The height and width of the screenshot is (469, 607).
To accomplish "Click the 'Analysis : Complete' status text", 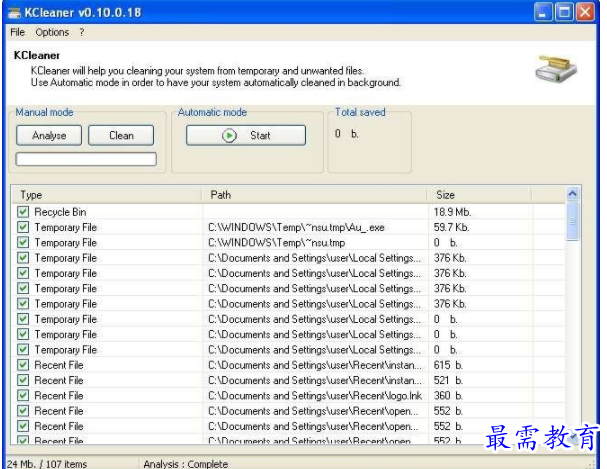I will click(x=185, y=464).
